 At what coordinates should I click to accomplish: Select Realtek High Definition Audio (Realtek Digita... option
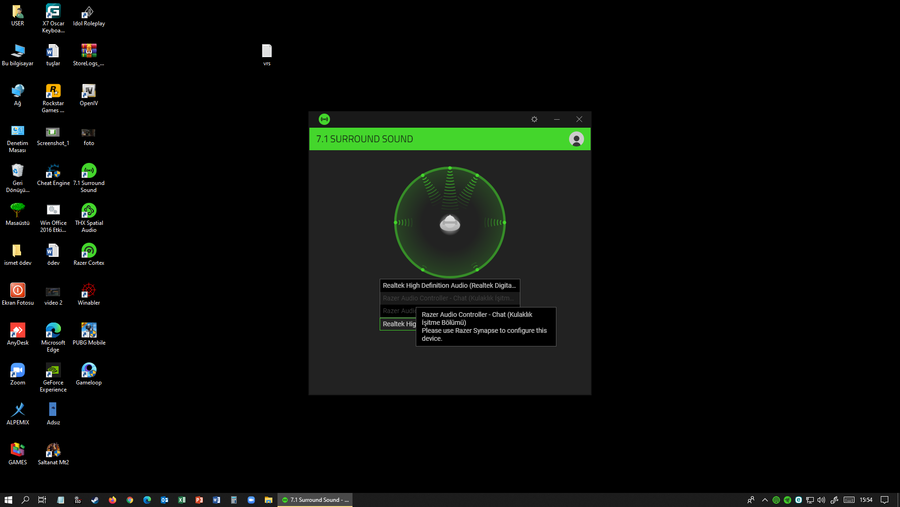449,285
